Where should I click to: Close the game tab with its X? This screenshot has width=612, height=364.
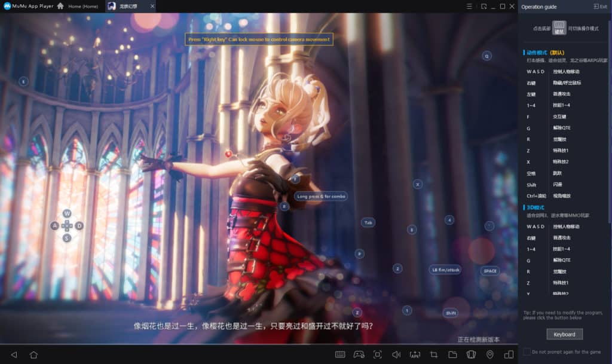click(152, 6)
